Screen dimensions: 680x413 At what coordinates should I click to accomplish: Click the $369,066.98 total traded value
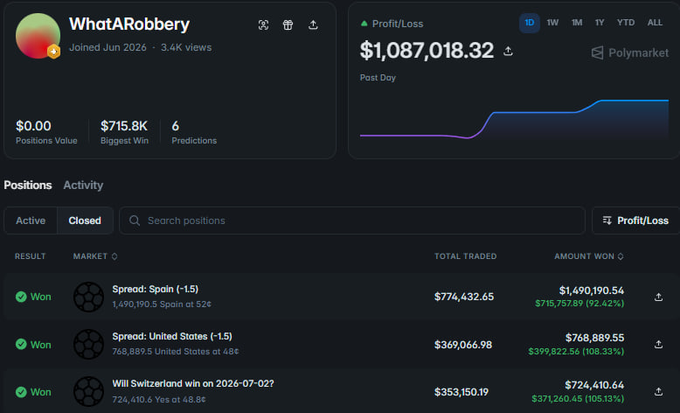pos(463,345)
